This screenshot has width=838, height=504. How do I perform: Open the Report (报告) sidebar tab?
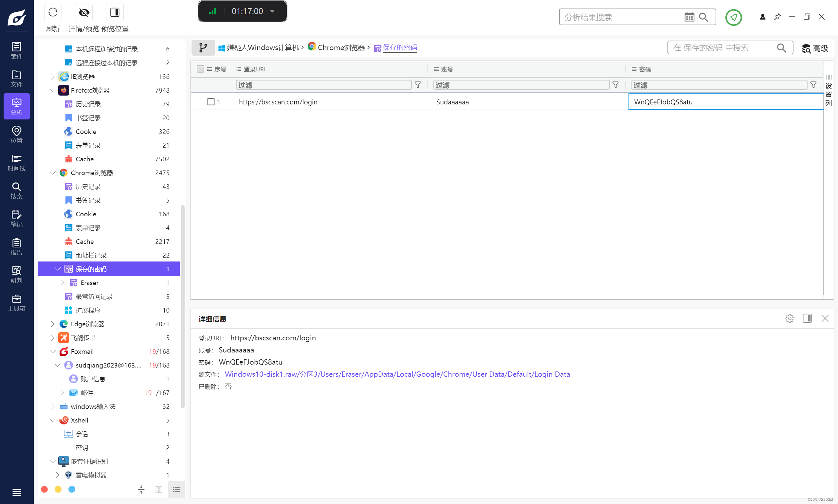point(16,246)
